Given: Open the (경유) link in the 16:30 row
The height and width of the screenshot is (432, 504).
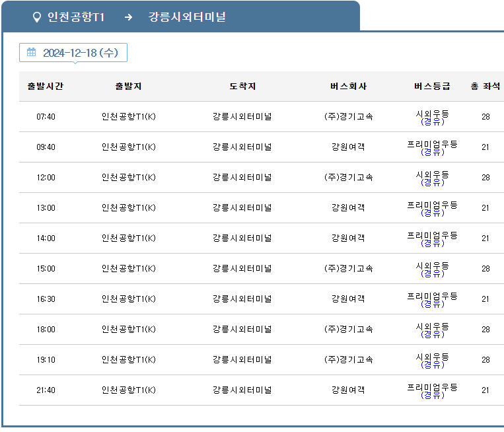Looking at the screenshot, I should (432, 304).
